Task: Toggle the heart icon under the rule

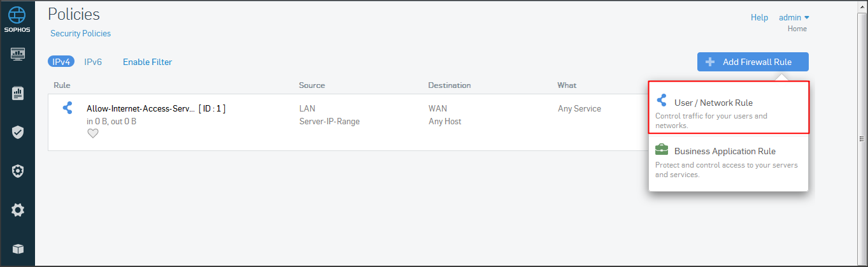Action: 93,133
